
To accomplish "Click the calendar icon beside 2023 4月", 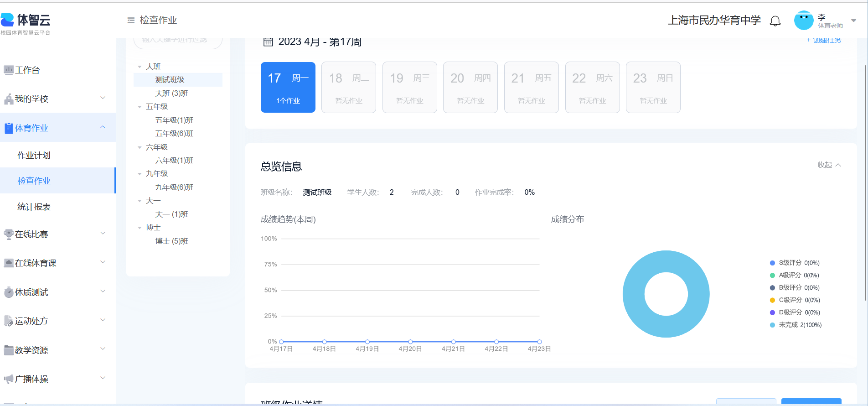I will pos(268,42).
